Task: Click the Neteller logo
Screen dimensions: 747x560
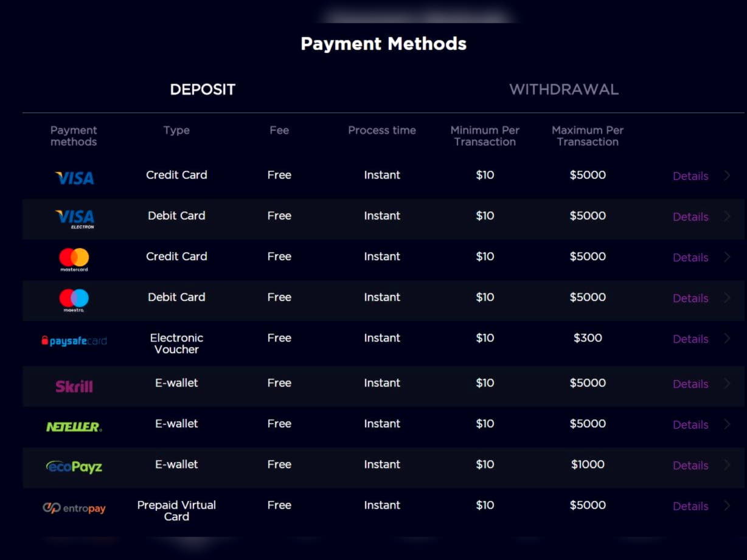Action: pyautogui.click(x=74, y=427)
